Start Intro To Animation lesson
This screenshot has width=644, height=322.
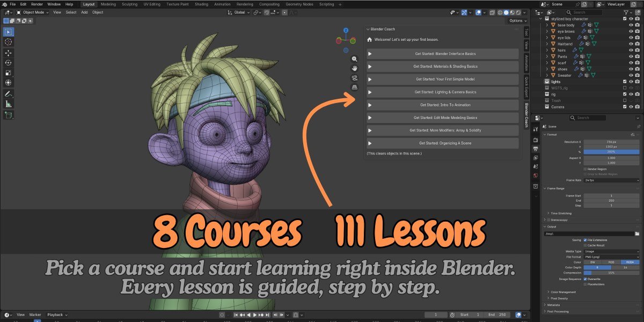pyautogui.click(x=443, y=105)
